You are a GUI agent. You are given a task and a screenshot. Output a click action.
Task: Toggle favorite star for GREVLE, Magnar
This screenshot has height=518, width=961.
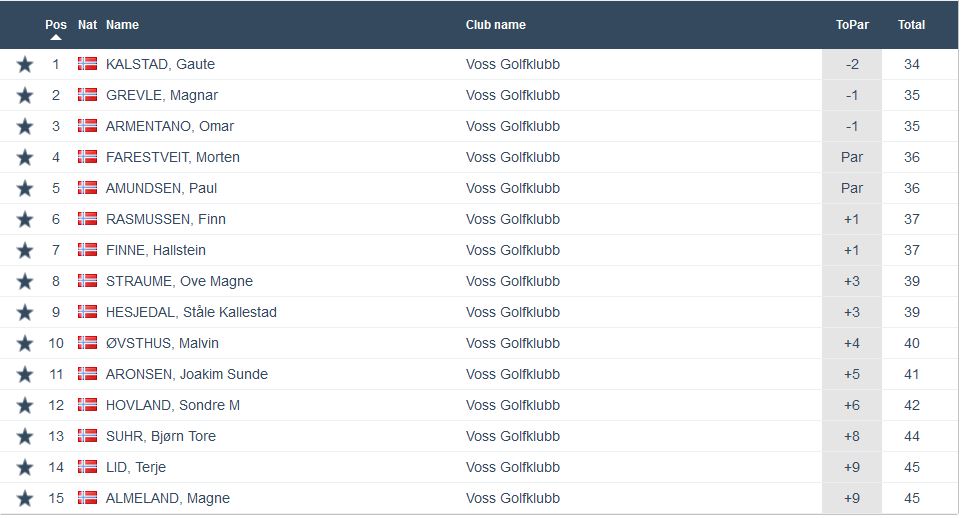click(25, 96)
